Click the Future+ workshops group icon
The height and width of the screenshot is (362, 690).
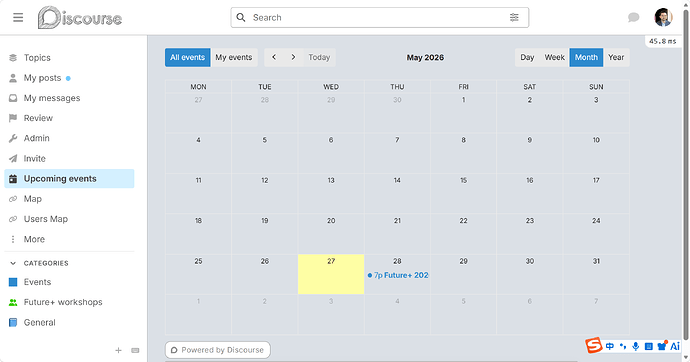[13, 302]
